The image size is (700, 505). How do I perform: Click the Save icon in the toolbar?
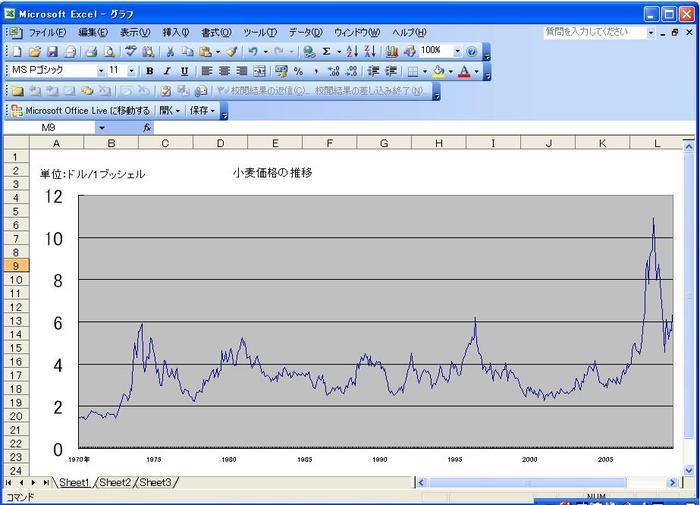point(52,51)
